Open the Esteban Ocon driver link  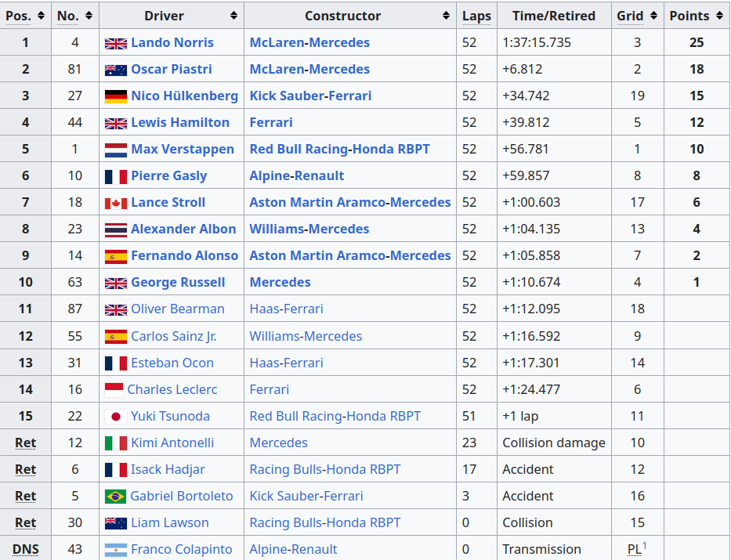coord(172,363)
